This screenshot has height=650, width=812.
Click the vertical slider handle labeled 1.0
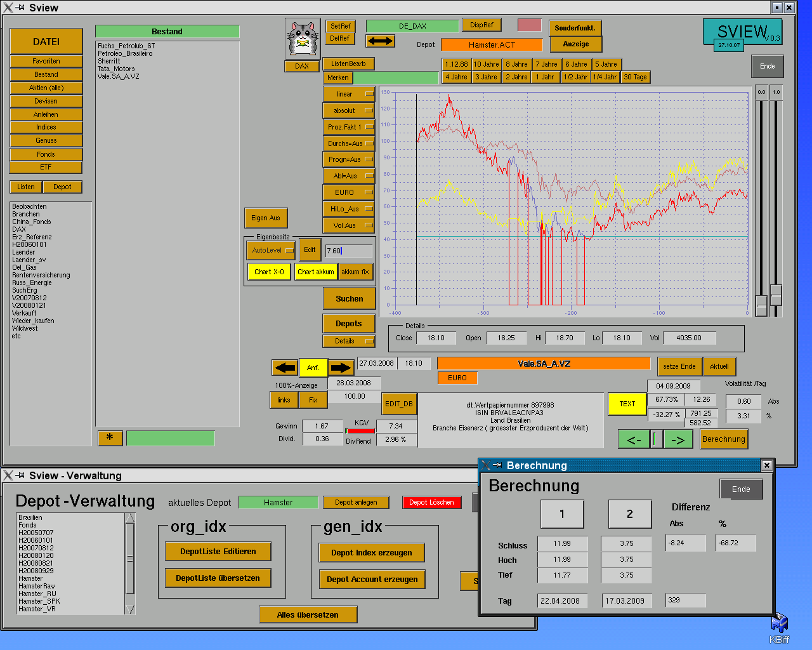776,295
